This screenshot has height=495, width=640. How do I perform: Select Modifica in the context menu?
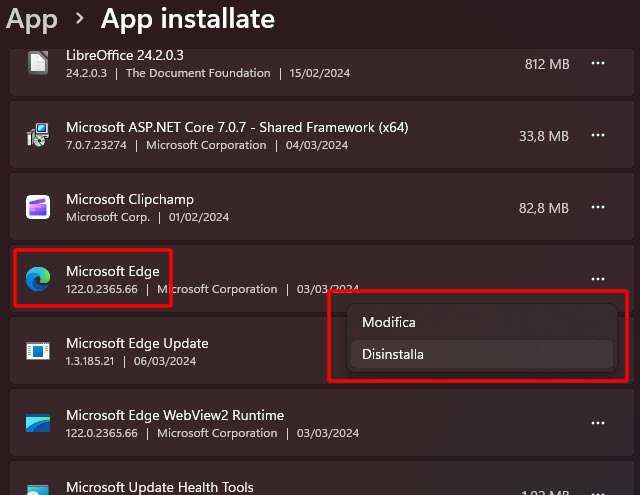(389, 323)
